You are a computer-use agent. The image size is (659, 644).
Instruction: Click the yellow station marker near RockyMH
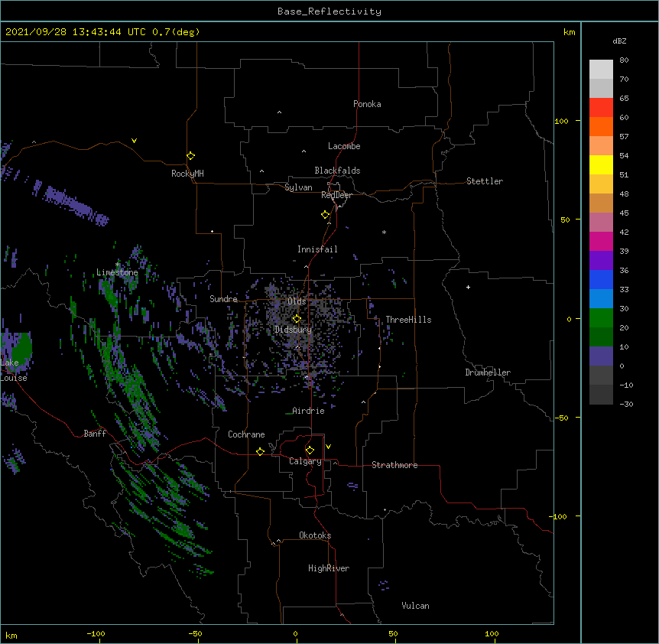tap(190, 156)
